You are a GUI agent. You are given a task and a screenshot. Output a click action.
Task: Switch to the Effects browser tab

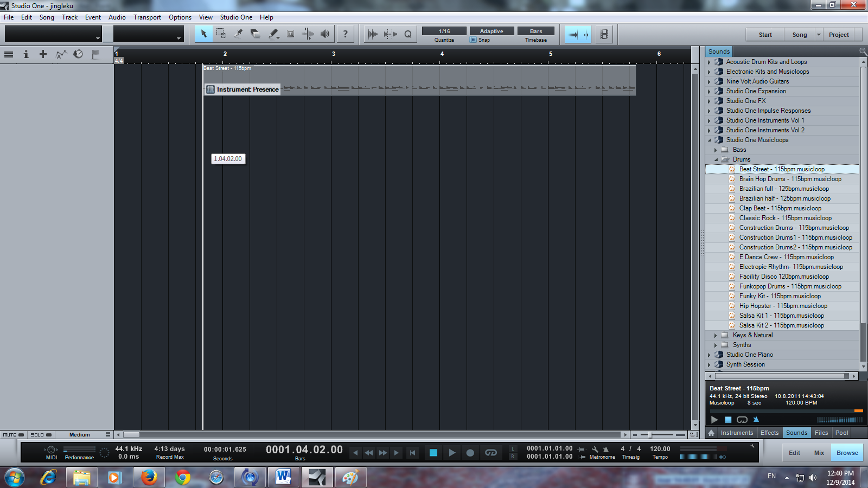tap(769, 433)
